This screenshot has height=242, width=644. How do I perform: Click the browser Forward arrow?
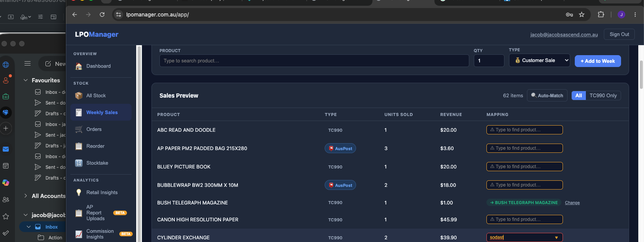coord(88,15)
